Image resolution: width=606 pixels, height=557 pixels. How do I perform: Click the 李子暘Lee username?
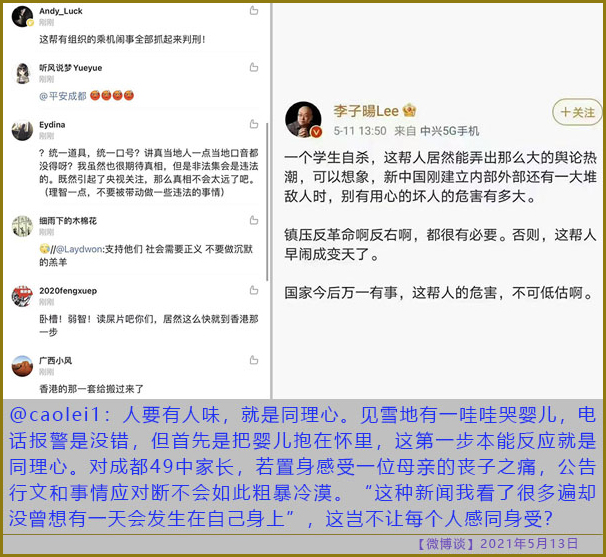(x=366, y=111)
